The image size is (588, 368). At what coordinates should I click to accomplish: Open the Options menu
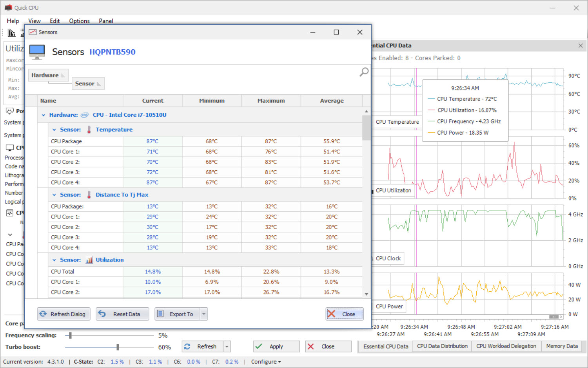click(79, 21)
